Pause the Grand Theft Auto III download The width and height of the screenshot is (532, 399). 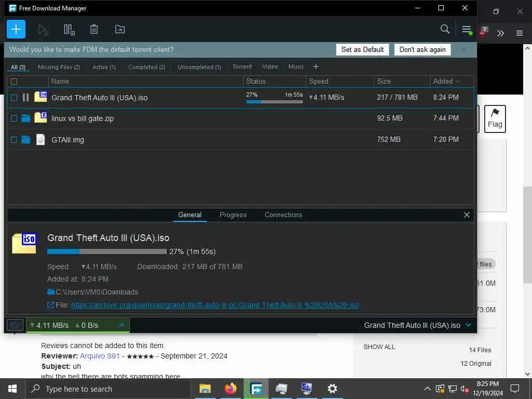click(25, 98)
